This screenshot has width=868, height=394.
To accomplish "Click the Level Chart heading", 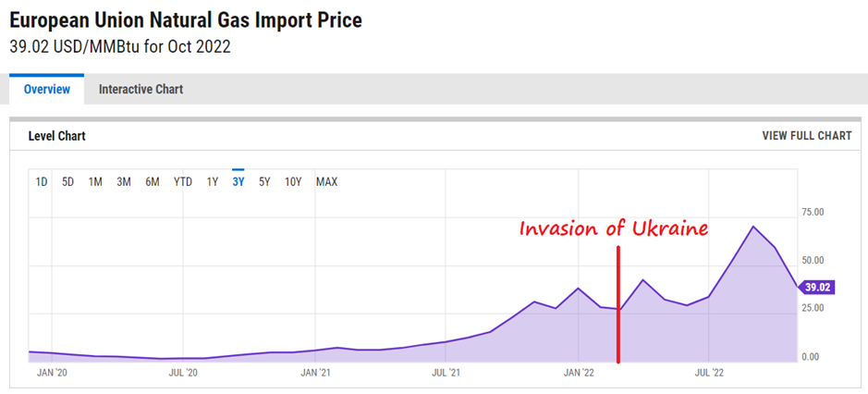I will point(57,136).
